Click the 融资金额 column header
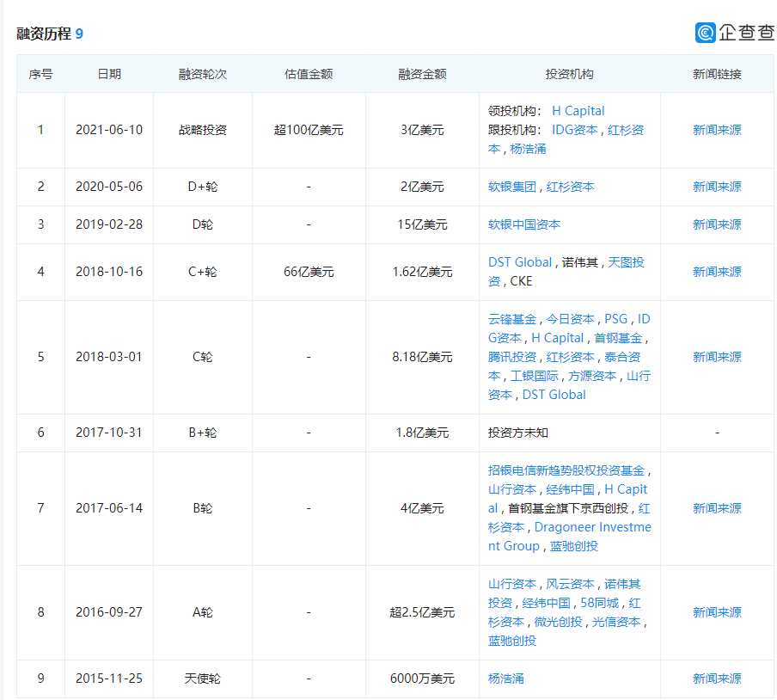Screen dimensions: 777x700 coord(422,74)
